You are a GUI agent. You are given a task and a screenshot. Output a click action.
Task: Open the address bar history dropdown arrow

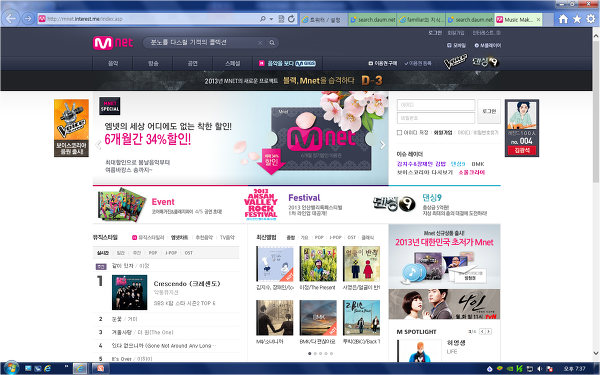pos(271,19)
